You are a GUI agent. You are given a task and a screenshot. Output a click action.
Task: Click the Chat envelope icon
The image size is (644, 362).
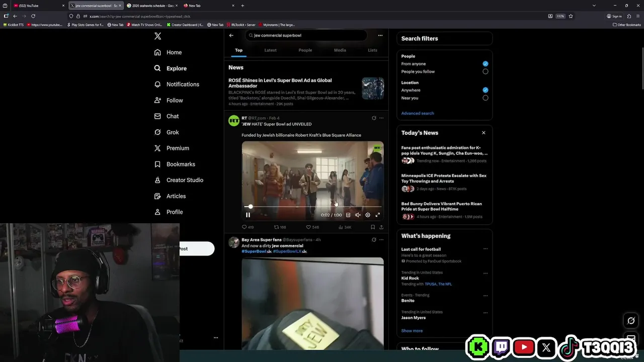[x=157, y=116]
